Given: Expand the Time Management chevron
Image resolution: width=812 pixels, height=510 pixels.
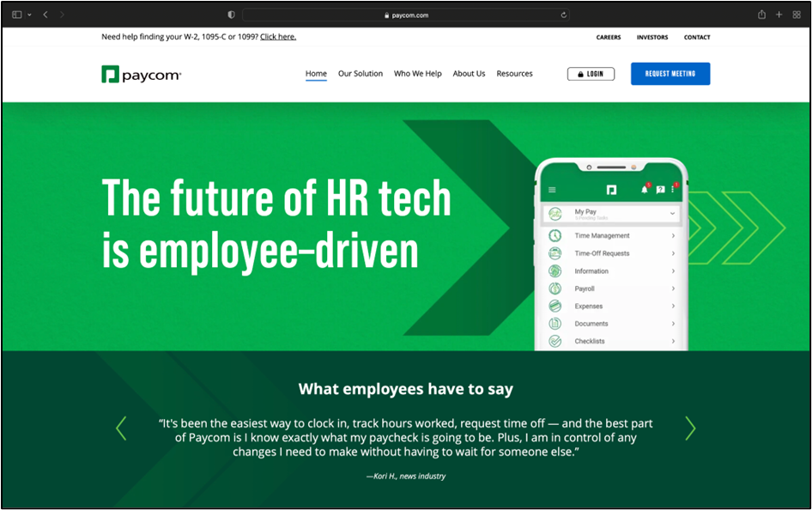Looking at the screenshot, I should pos(673,235).
